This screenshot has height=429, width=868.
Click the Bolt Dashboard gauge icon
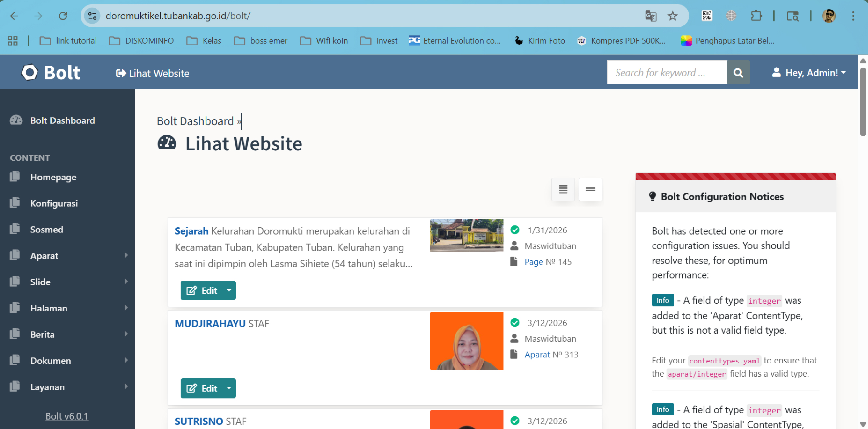tap(16, 120)
